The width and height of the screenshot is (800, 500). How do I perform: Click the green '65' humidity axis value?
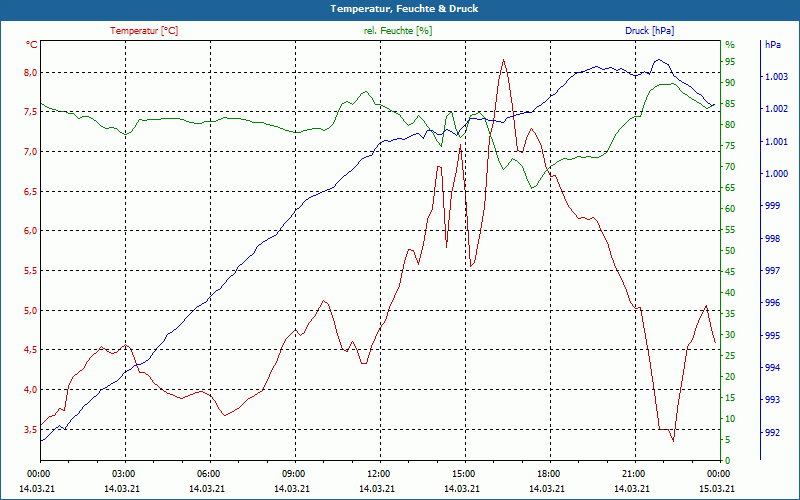[x=730, y=188]
